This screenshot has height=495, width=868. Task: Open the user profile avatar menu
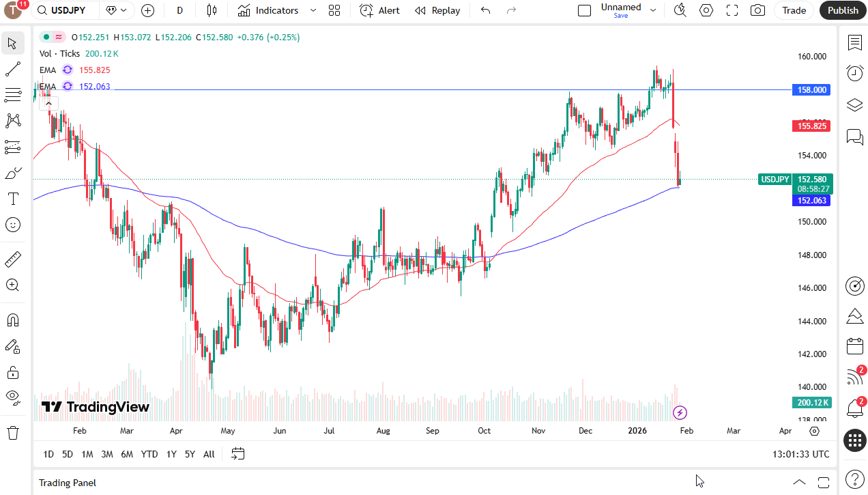(14, 10)
